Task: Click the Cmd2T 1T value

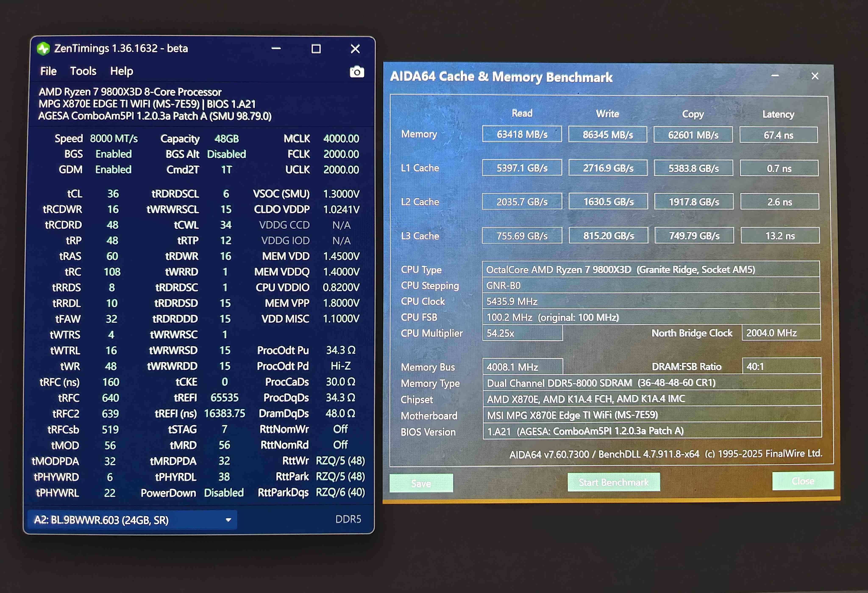Action: tap(226, 170)
